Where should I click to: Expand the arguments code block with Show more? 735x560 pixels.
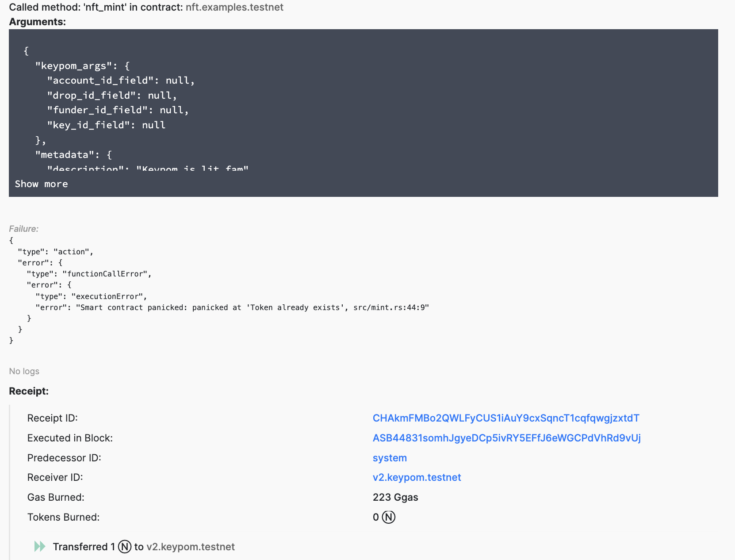[x=41, y=184]
